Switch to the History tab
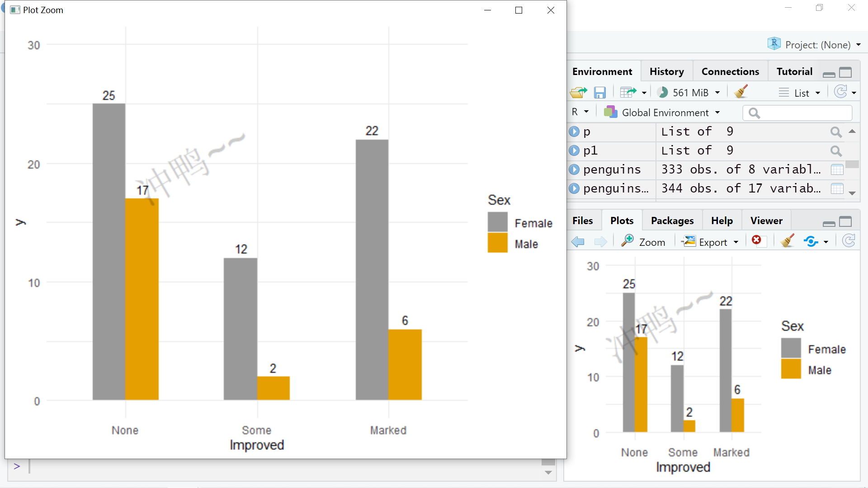This screenshot has width=868, height=488. [666, 71]
